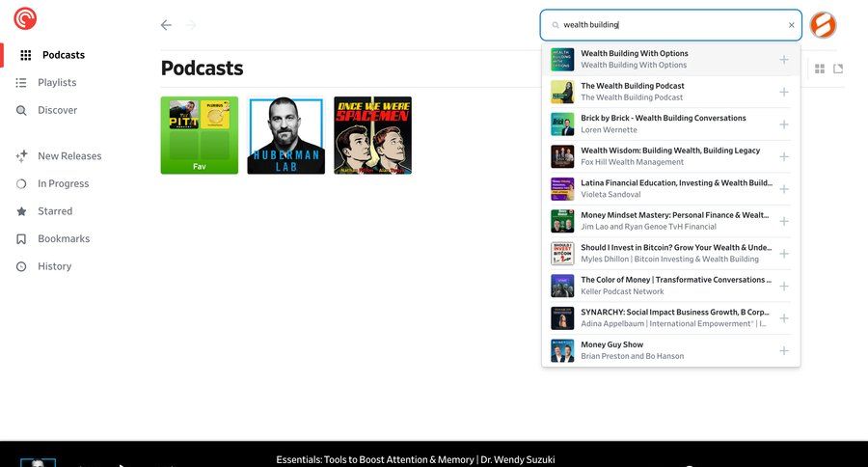The width and height of the screenshot is (868, 467).
Task: Subscribe to Money Guy Show
Action: coord(784,350)
